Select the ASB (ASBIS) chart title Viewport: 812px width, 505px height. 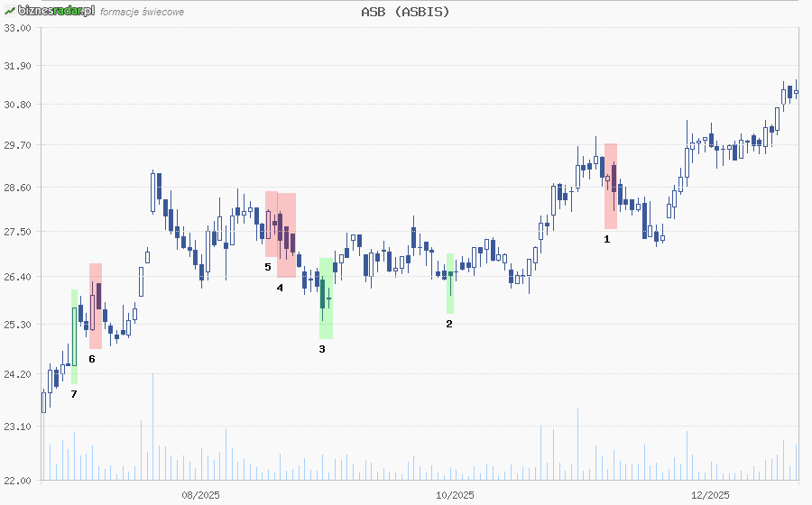(405, 12)
